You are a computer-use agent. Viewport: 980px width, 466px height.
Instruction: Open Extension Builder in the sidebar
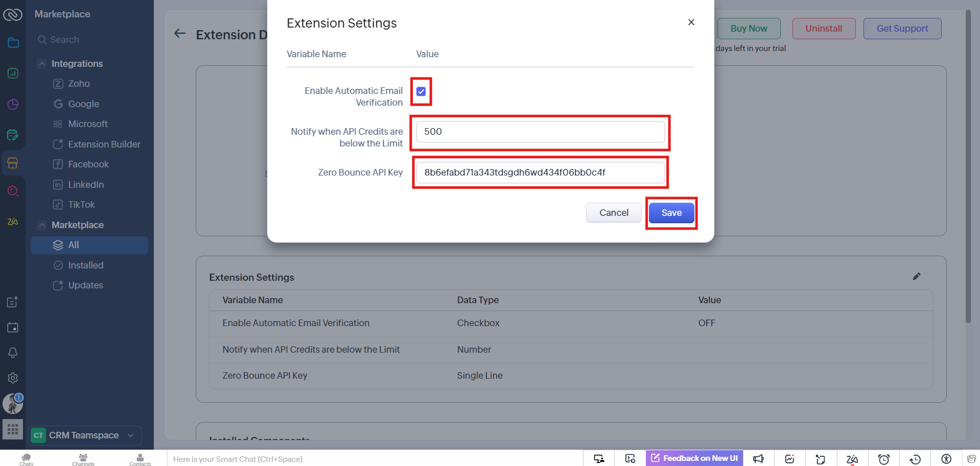[x=104, y=144]
